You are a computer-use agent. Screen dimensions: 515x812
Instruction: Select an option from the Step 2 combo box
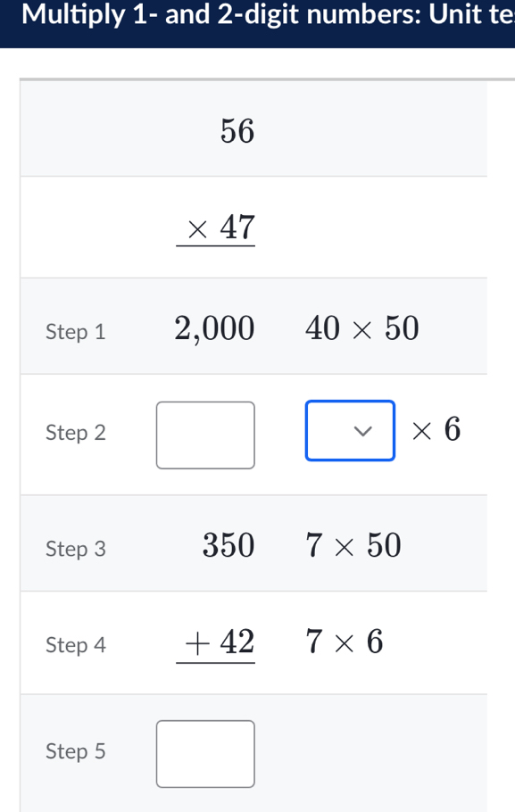(x=349, y=430)
